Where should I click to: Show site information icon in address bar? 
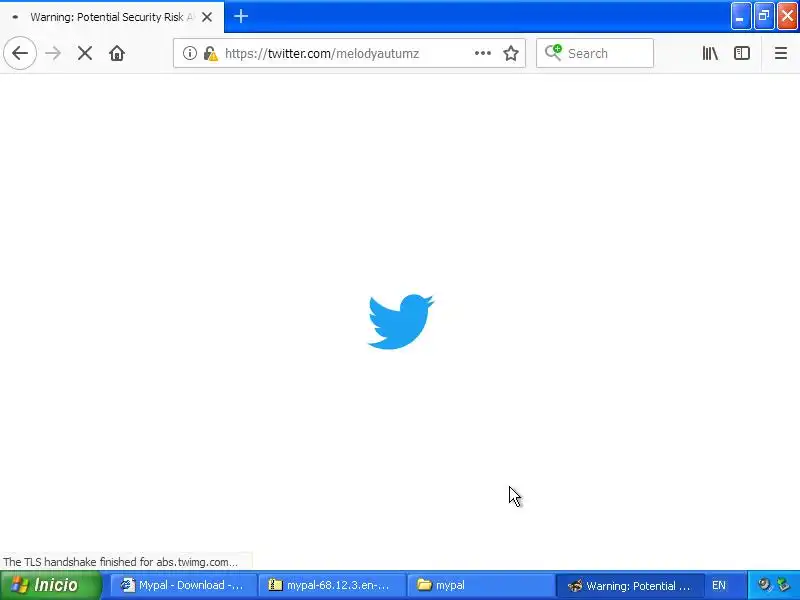click(x=189, y=53)
